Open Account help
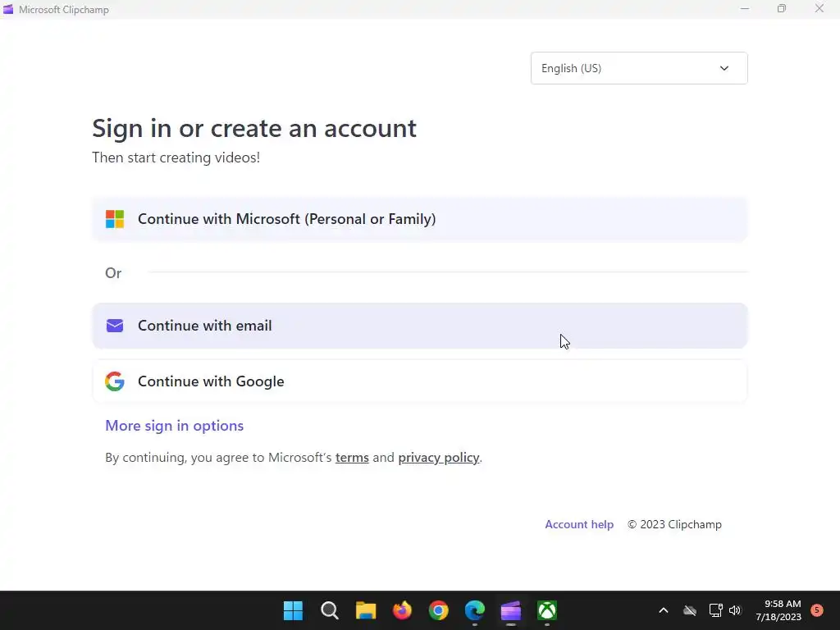The height and width of the screenshot is (630, 840). 579,524
